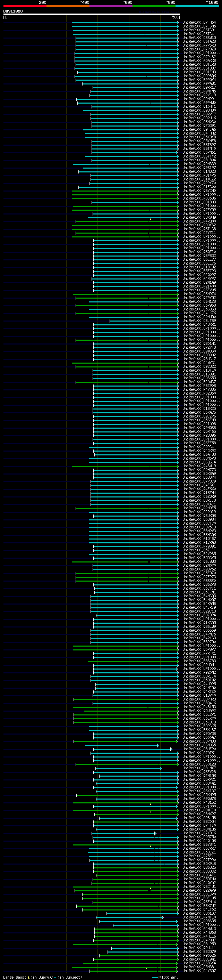
Task: Select the UniRef100_Q90YS2 label
Action: pos(199,225)
